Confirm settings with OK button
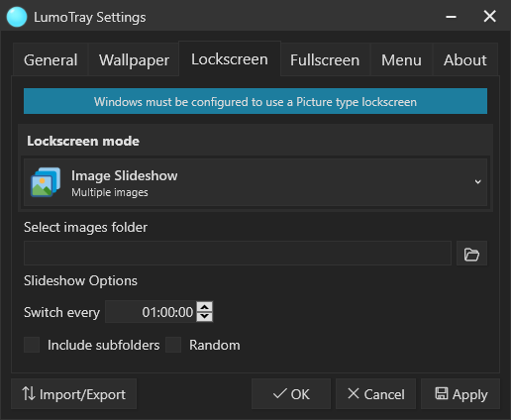 291,394
